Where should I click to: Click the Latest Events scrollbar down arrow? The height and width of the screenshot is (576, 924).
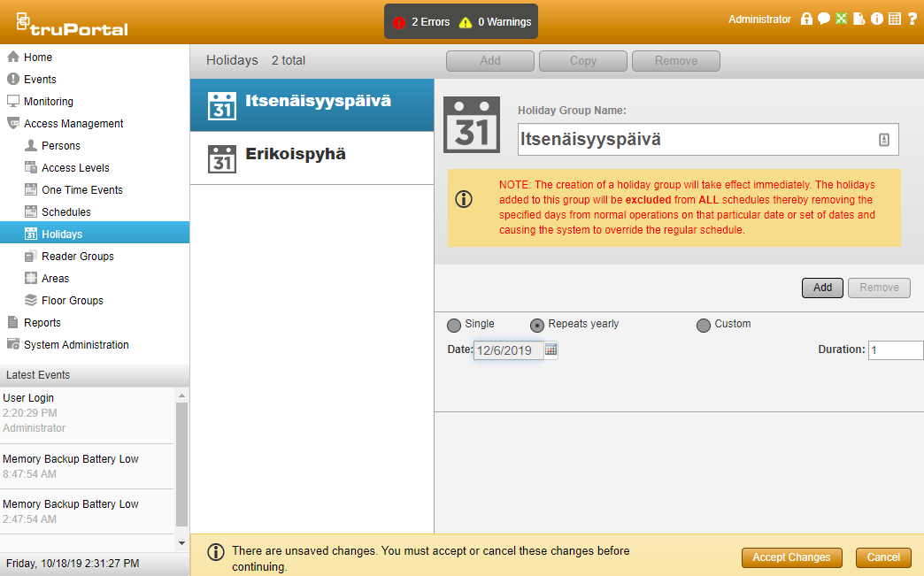[182, 542]
